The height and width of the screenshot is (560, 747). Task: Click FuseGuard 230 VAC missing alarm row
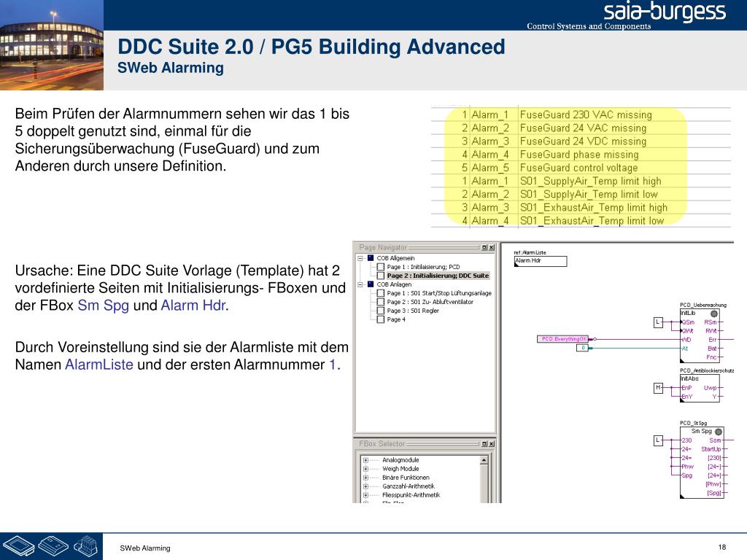tap(581, 114)
